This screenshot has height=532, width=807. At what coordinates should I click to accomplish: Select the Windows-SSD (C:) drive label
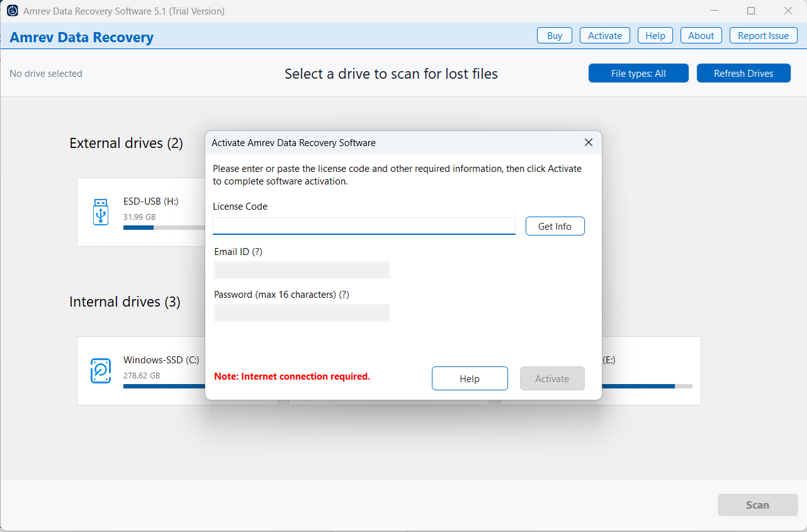[x=161, y=360]
